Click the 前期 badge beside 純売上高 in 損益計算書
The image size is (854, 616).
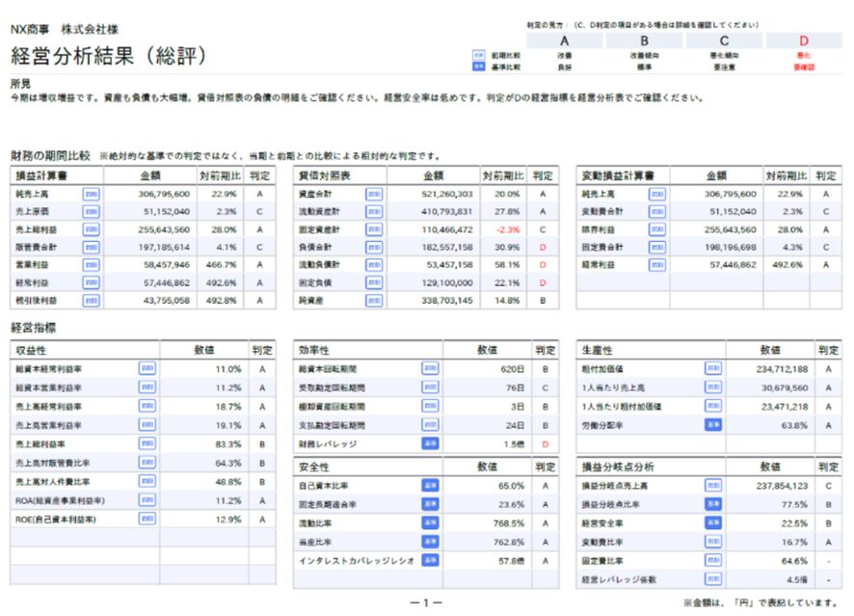[91, 194]
